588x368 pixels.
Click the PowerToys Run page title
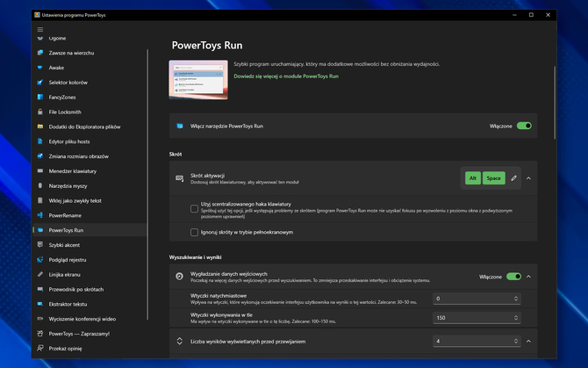tap(207, 46)
